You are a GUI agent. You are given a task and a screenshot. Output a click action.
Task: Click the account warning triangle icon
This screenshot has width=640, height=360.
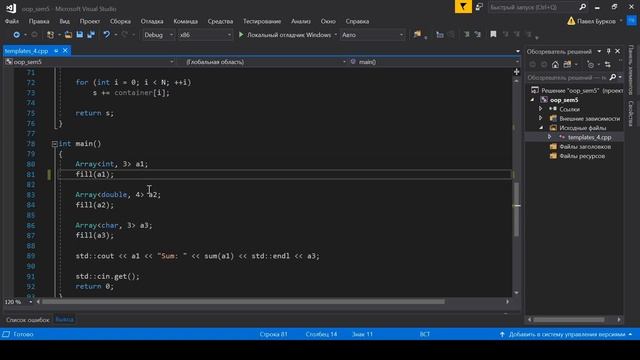571,21
